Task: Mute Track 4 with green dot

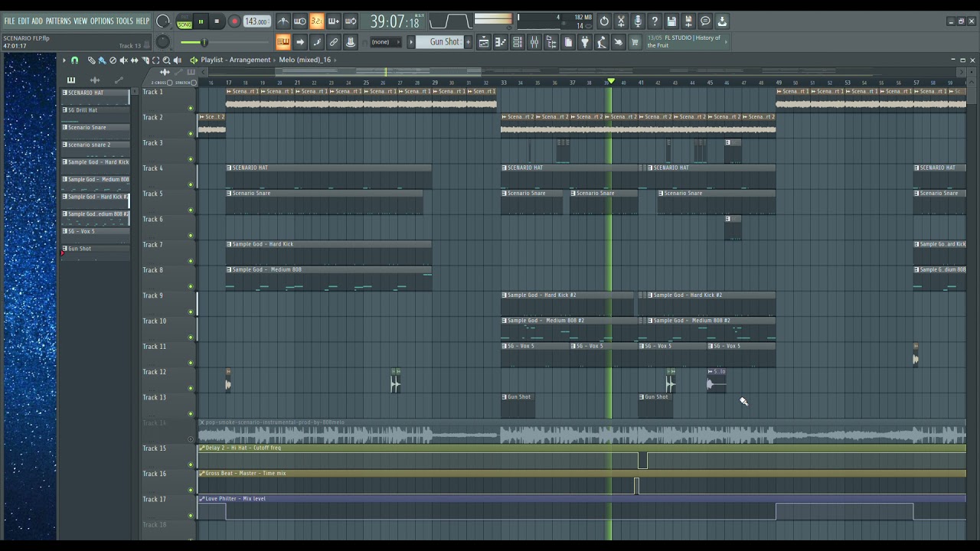Action: [191, 184]
